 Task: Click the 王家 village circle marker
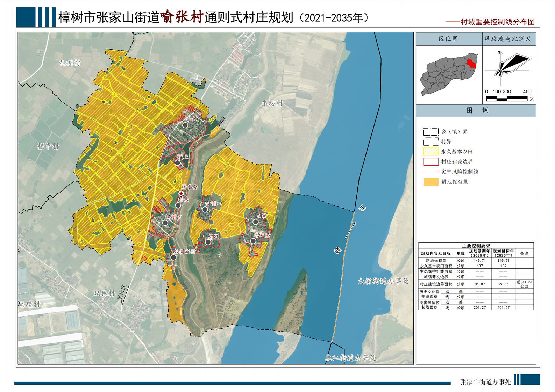click(256, 222)
